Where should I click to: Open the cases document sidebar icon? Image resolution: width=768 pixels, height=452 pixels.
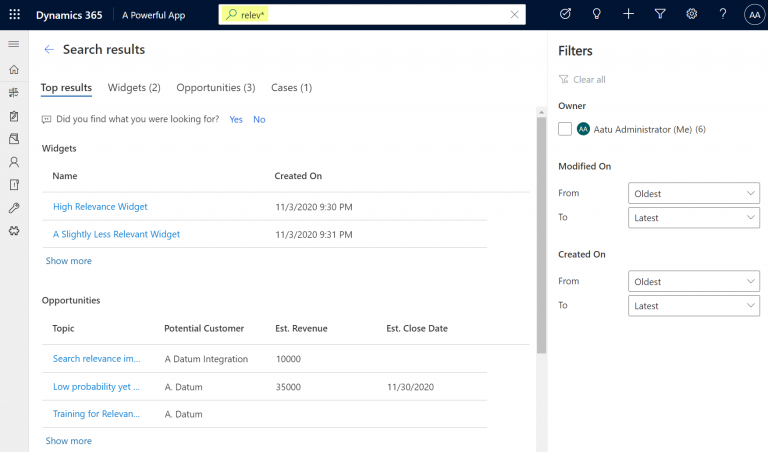coord(14,185)
